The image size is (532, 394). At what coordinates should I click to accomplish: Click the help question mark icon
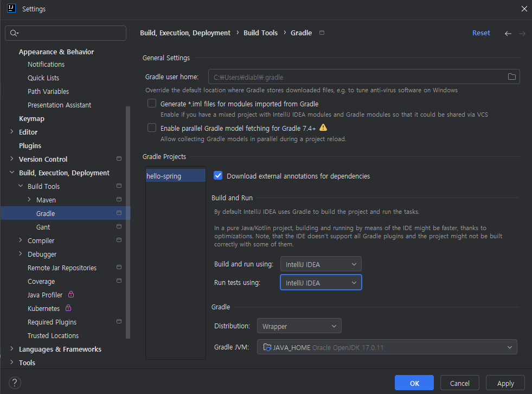click(x=15, y=383)
